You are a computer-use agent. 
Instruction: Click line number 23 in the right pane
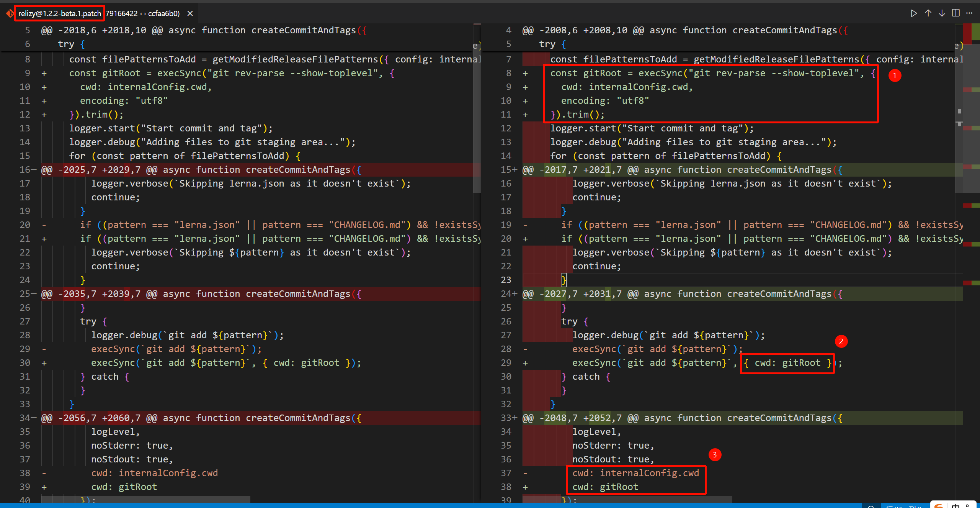(x=506, y=280)
